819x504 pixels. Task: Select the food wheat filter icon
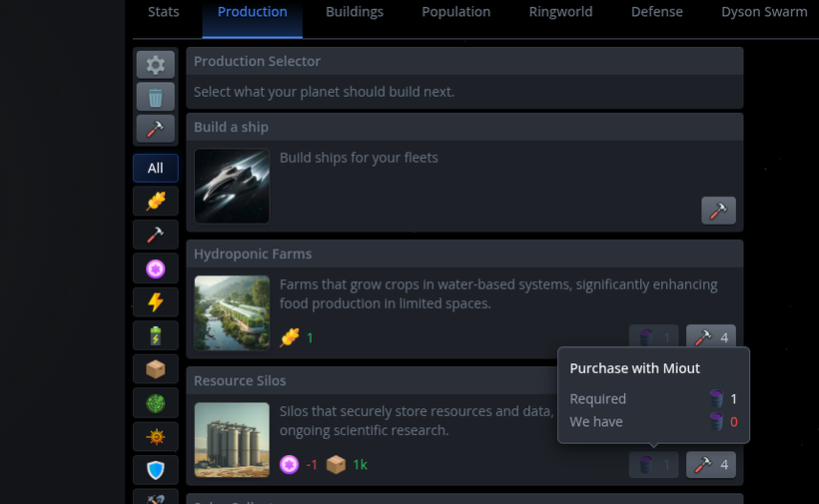click(156, 201)
